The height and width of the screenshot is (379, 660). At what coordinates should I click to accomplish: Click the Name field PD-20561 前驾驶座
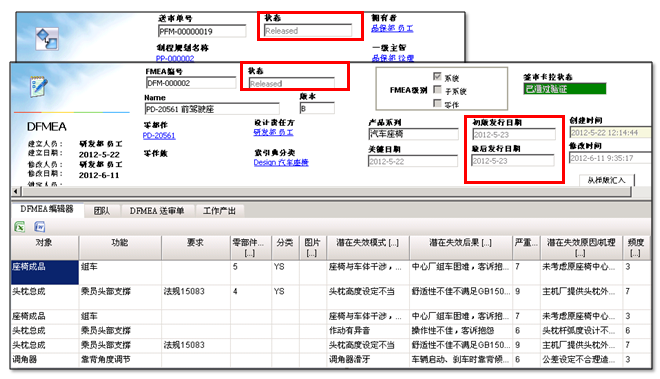(x=212, y=109)
